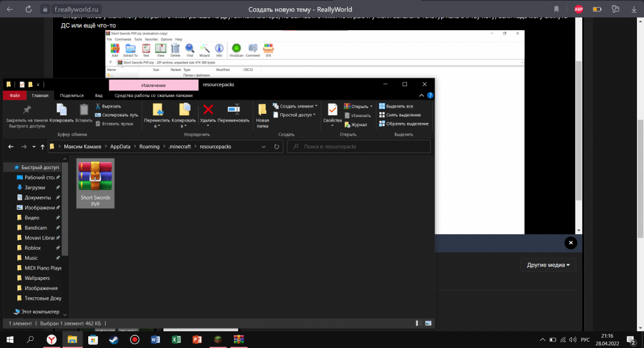Click the browser downloads arrow icon
Viewport: 644px width, 348px height.
tap(634, 9)
